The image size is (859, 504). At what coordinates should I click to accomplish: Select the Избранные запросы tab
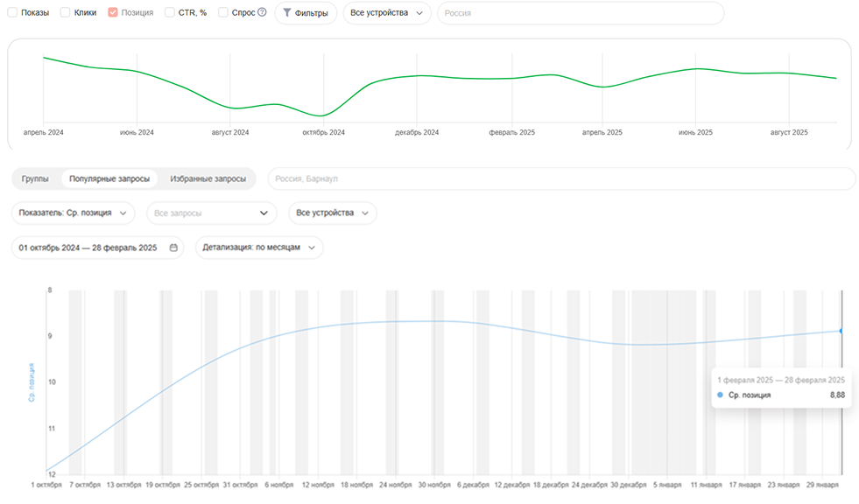click(x=208, y=178)
